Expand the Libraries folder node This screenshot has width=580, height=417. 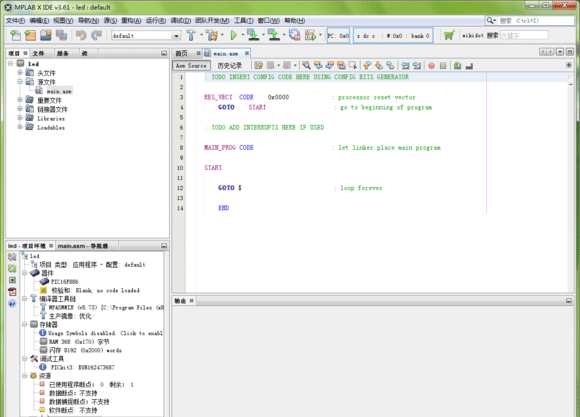pyautogui.click(x=20, y=118)
